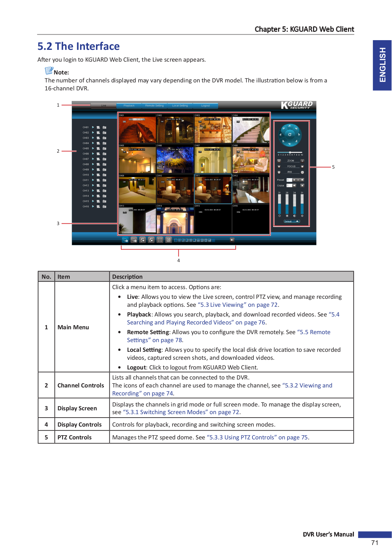This screenshot has height=554, width=392.
Task: Click the record camcorder icon for CH08
Action: tap(98, 164)
